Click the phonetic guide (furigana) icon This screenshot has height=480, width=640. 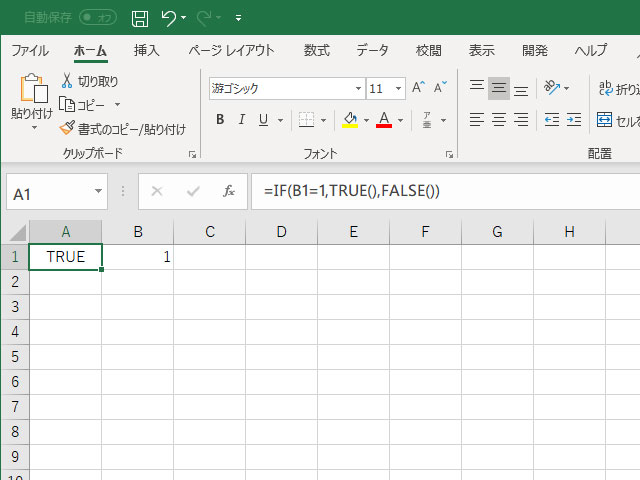(427, 120)
